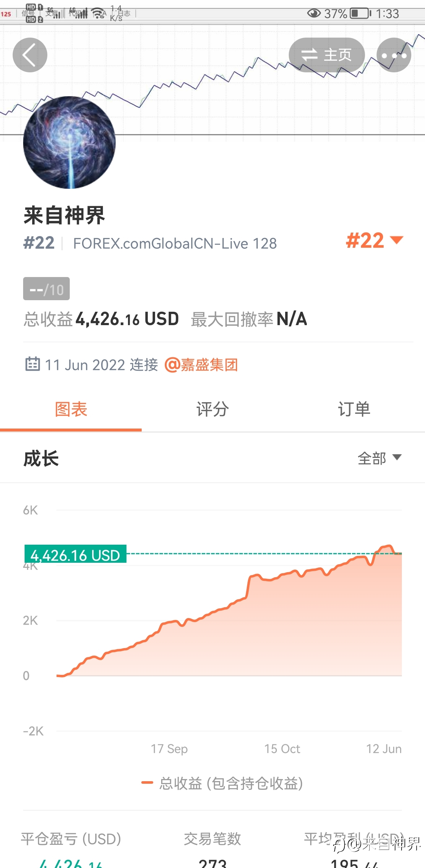Open the circular galaxy profile avatar
The height and width of the screenshot is (868, 425).
click(69, 142)
